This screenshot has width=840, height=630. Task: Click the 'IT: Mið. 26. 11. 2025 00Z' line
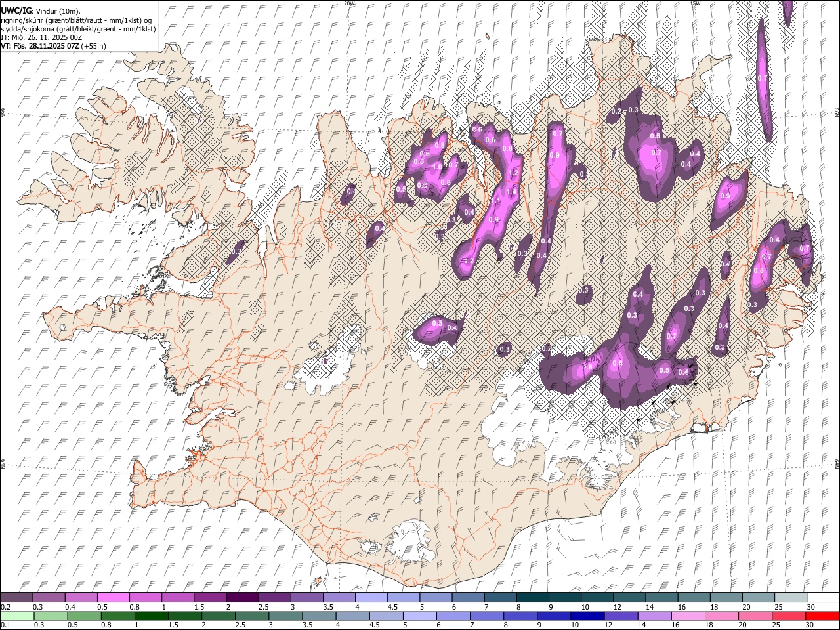[41, 37]
